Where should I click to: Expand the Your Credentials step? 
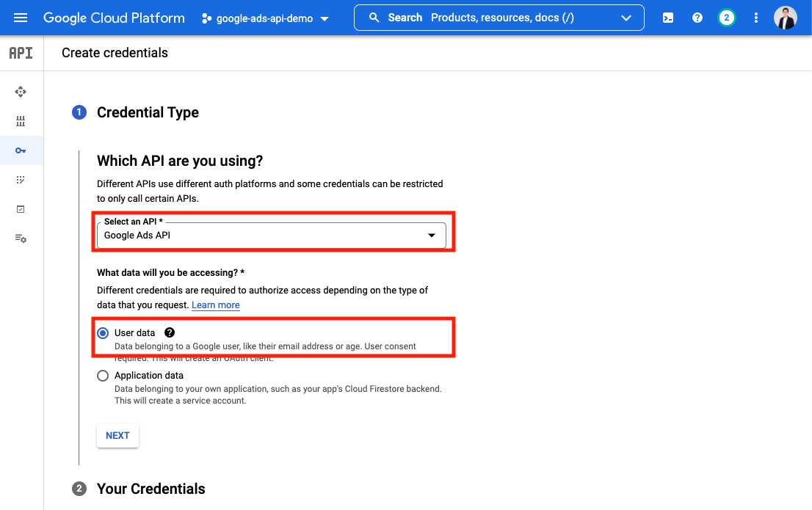click(151, 489)
